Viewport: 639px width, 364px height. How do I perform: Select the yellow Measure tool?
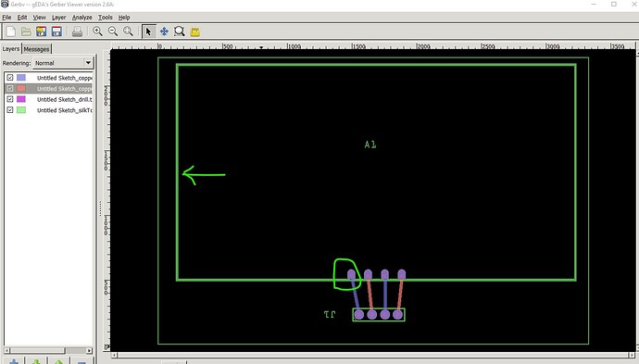pos(194,31)
